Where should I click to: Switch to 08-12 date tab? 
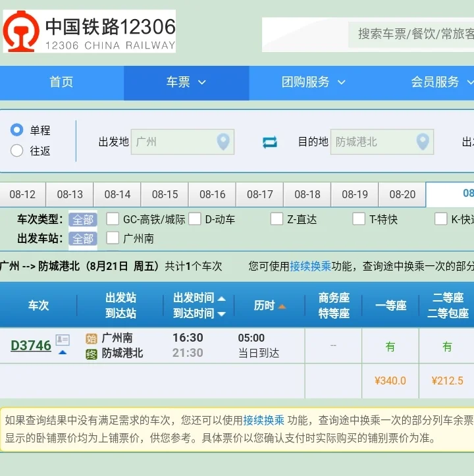click(x=22, y=194)
